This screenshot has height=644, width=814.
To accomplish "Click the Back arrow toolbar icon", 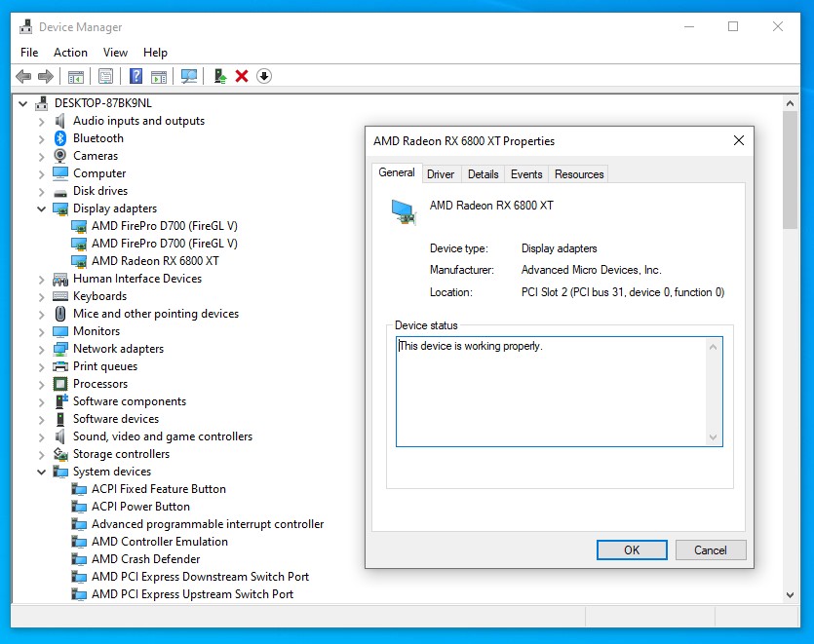I will 23,76.
